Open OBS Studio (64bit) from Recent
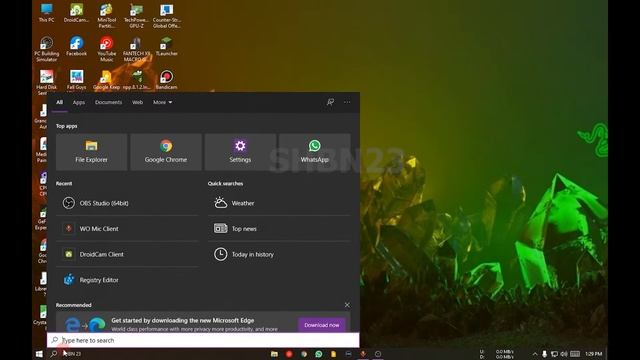The image size is (640, 360). tap(127, 203)
